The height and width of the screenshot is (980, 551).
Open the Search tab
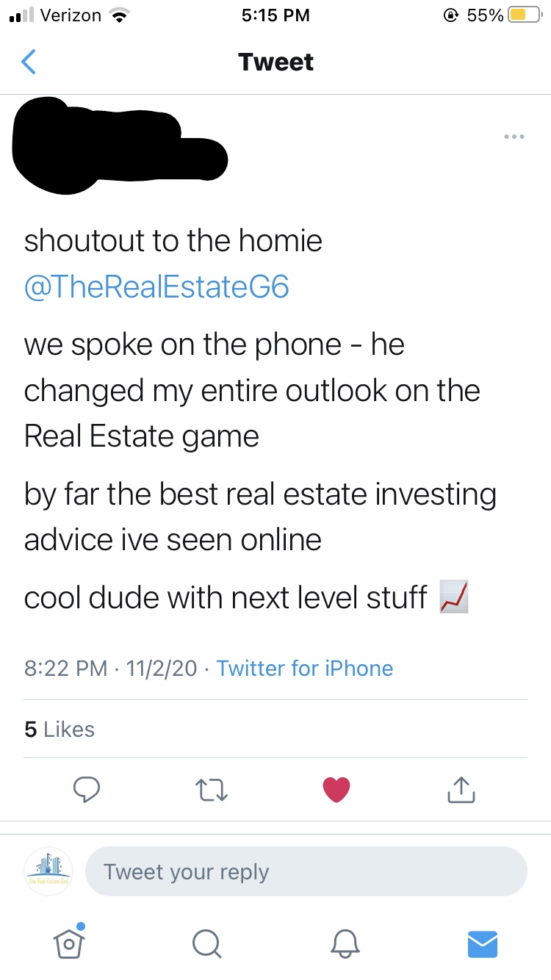point(206,943)
